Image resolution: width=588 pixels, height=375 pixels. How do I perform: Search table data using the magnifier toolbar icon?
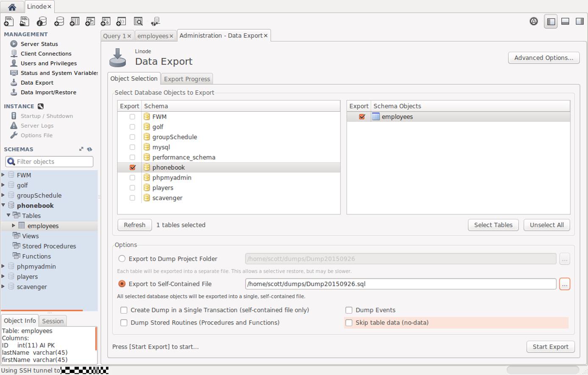click(138, 21)
